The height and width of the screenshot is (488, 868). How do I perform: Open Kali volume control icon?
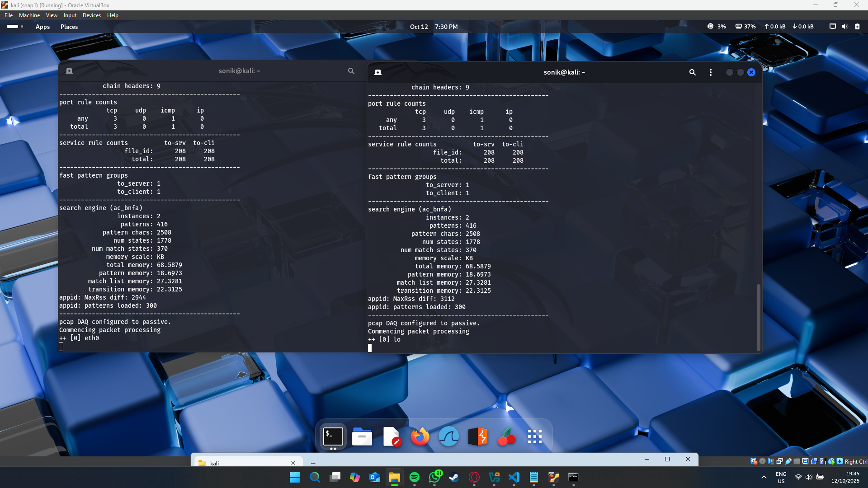click(x=845, y=27)
